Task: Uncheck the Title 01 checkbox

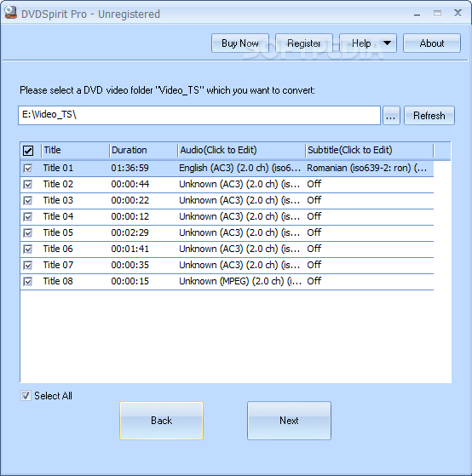Action: click(27, 168)
